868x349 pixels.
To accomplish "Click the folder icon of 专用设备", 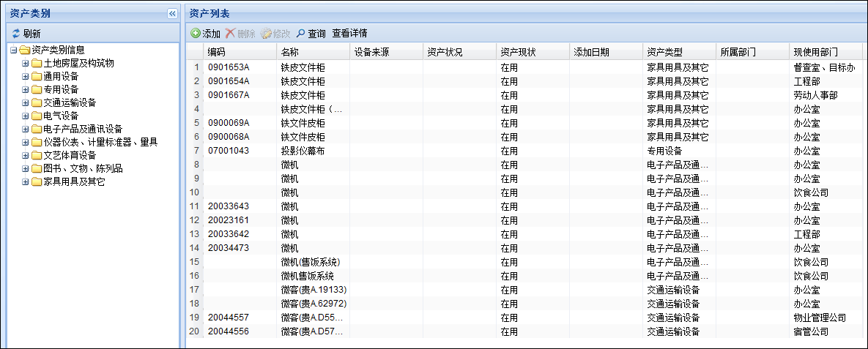I will pos(37,89).
